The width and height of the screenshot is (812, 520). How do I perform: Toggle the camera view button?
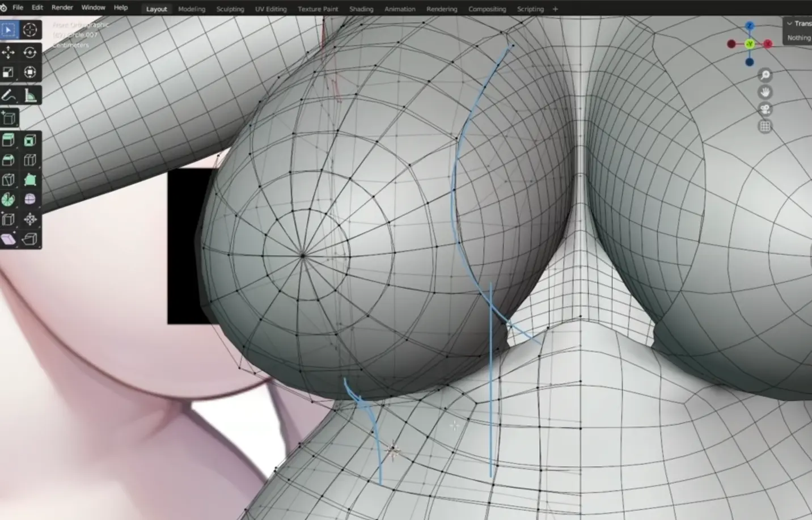coord(765,109)
